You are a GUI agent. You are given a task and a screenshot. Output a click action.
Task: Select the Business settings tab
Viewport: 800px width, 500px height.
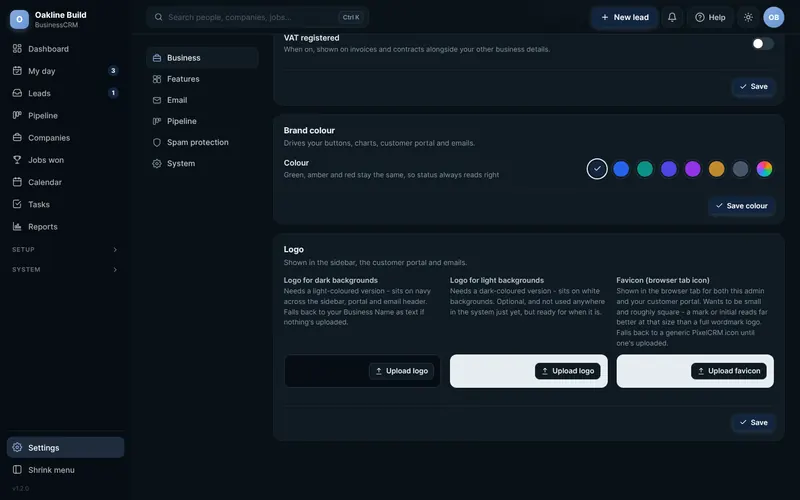click(x=203, y=58)
